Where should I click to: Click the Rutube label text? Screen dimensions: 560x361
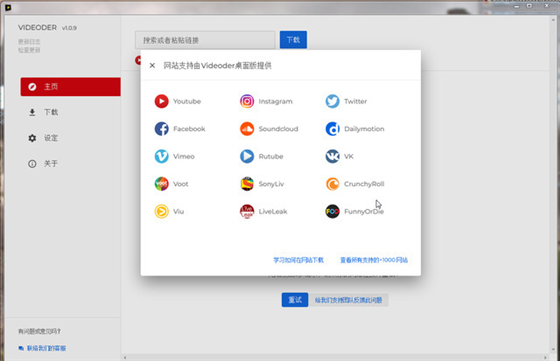click(x=271, y=156)
